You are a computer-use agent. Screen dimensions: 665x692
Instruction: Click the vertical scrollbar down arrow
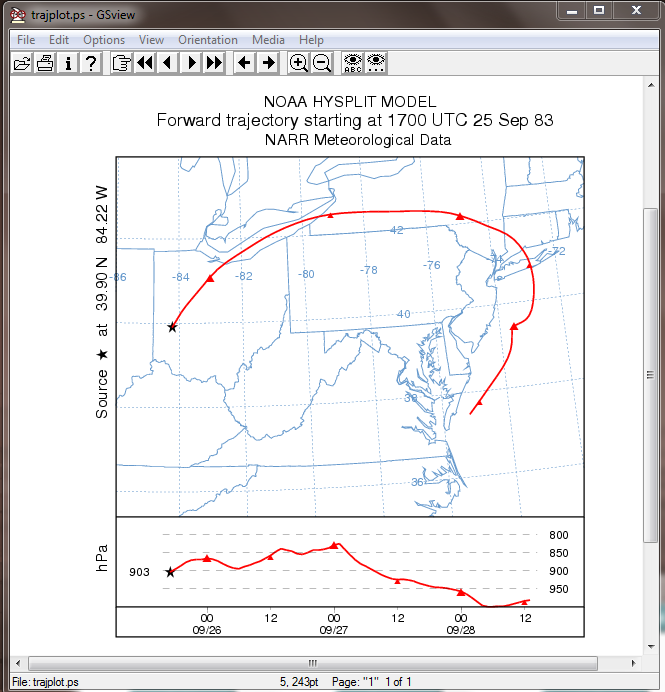[651, 647]
